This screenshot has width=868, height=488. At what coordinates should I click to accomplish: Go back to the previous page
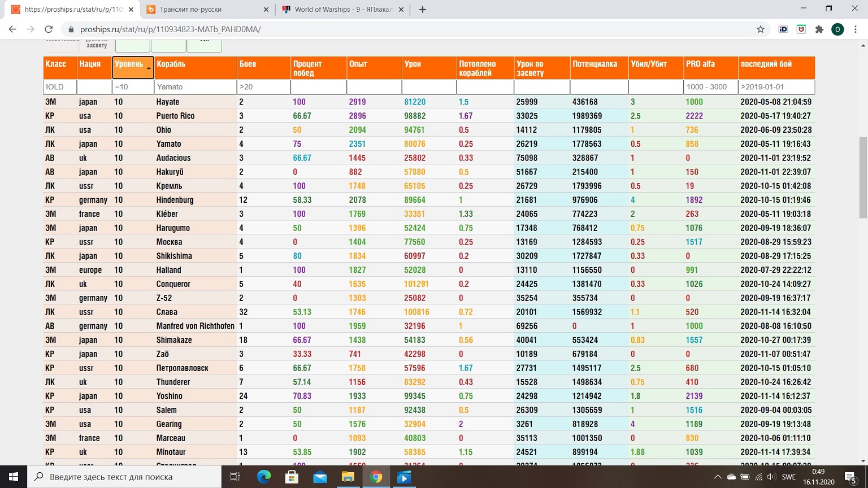click(x=12, y=29)
